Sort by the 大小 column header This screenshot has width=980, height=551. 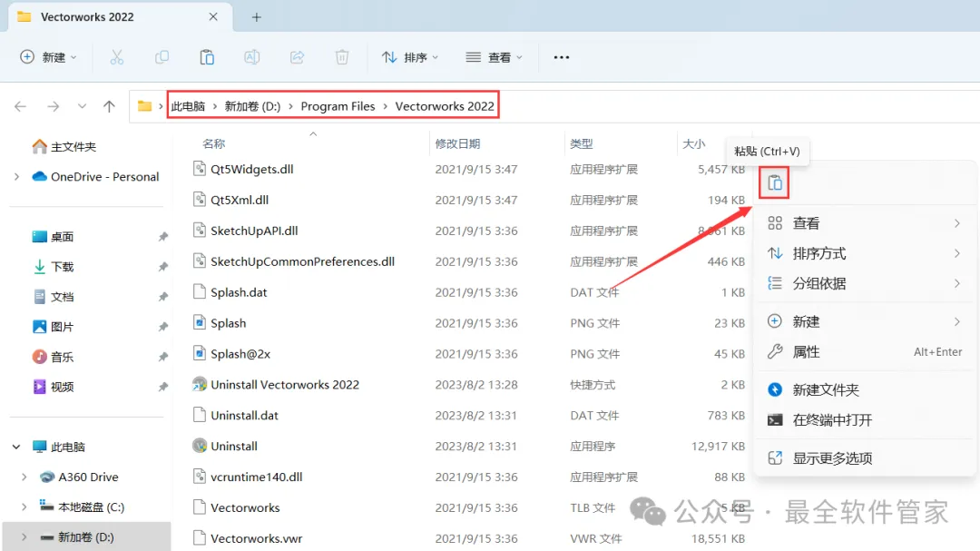pos(694,143)
